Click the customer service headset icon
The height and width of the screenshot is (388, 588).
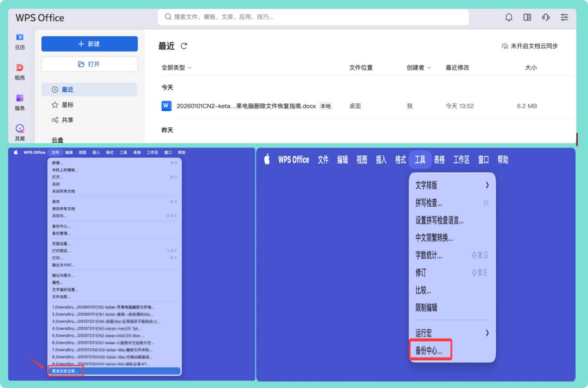click(x=546, y=17)
